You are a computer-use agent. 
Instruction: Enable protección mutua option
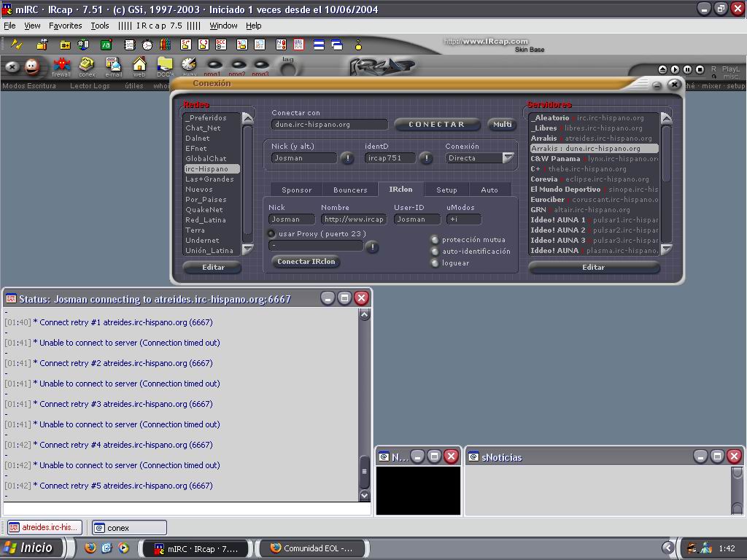(x=435, y=239)
